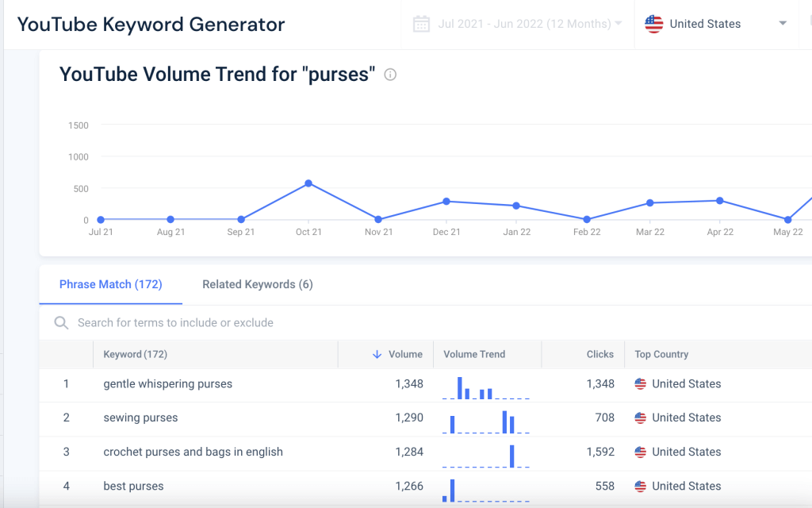Click the sort arrow beside Volume column
The image size is (812, 508).
pyautogui.click(x=377, y=355)
